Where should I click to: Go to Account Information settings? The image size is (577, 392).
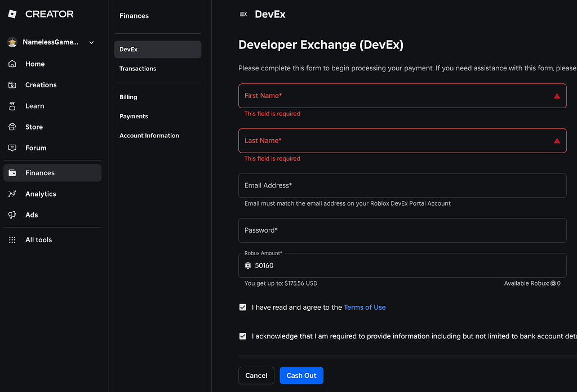pyautogui.click(x=149, y=135)
